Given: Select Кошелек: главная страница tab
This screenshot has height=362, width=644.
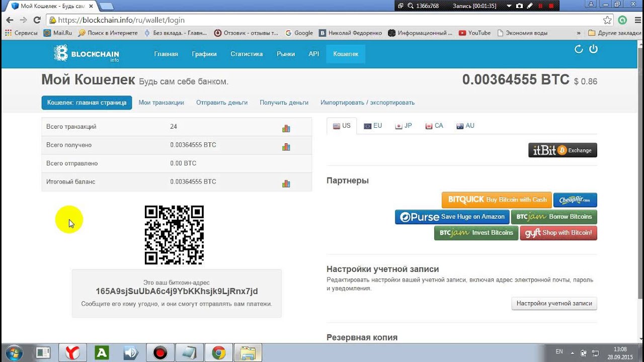Looking at the screenshot, I should point(87,103).
